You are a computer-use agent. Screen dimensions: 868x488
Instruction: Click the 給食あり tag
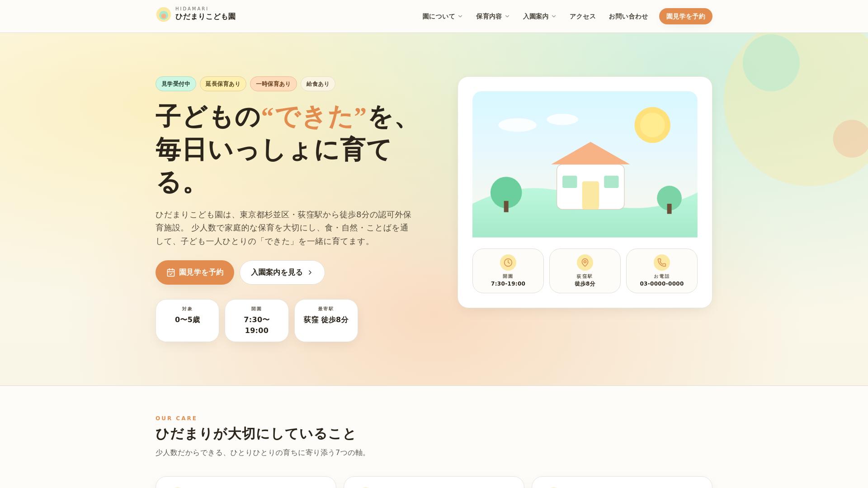coord(318,84)
